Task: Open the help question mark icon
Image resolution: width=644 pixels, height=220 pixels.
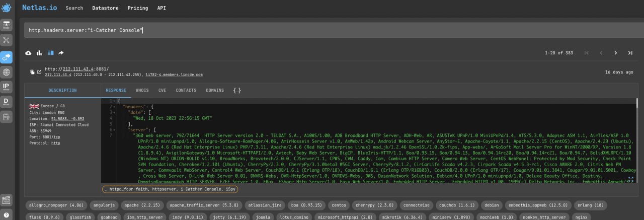Action: coord(6,215)
